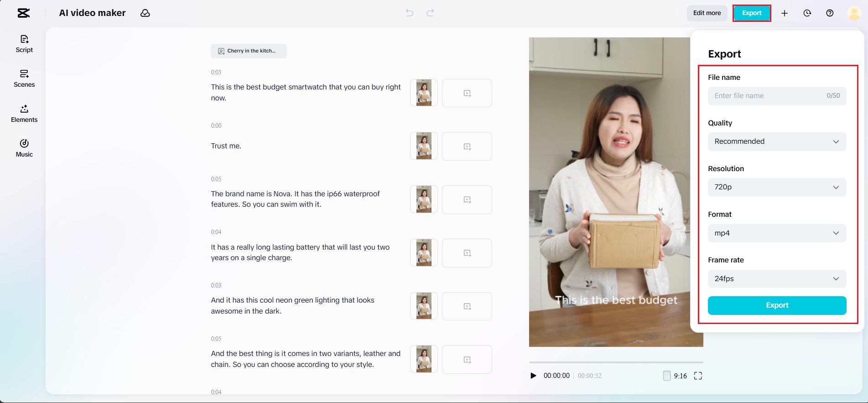The height and width of the screenshot is (403, 868).
Task: Open the Frame rate dropdown set to 24fps
Action: (x=777, y=279)
